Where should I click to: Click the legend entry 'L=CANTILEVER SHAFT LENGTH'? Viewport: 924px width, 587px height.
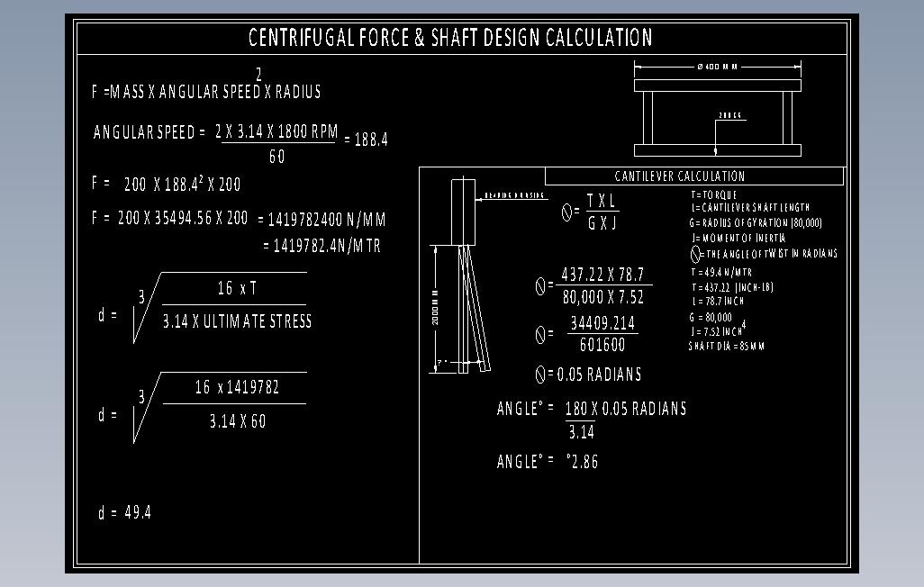[x=751, y=207]
